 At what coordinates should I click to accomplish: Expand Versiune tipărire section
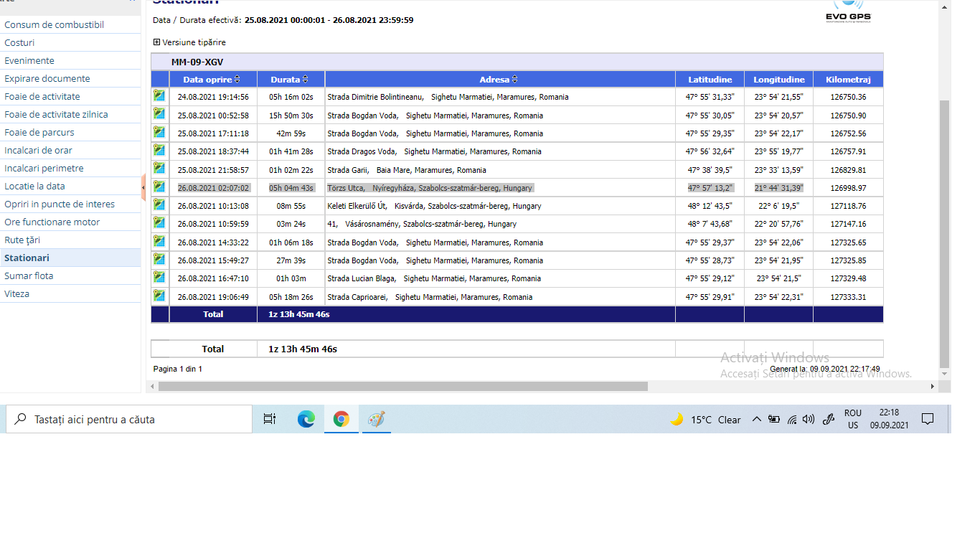(157, 42)
